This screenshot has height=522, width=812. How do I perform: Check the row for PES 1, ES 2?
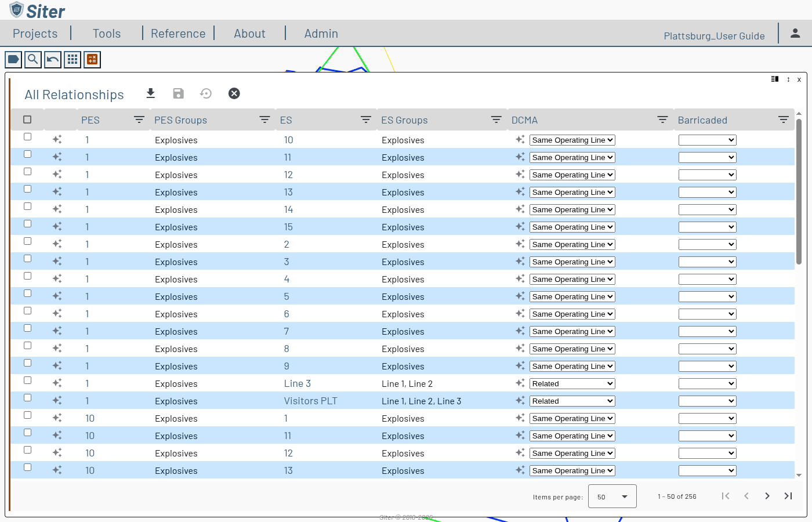pyautogui.click(x=27, y=241)
